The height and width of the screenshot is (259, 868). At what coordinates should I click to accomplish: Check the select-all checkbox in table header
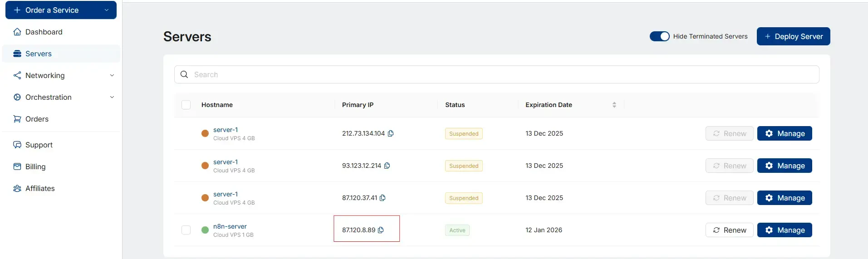point(186,105)
